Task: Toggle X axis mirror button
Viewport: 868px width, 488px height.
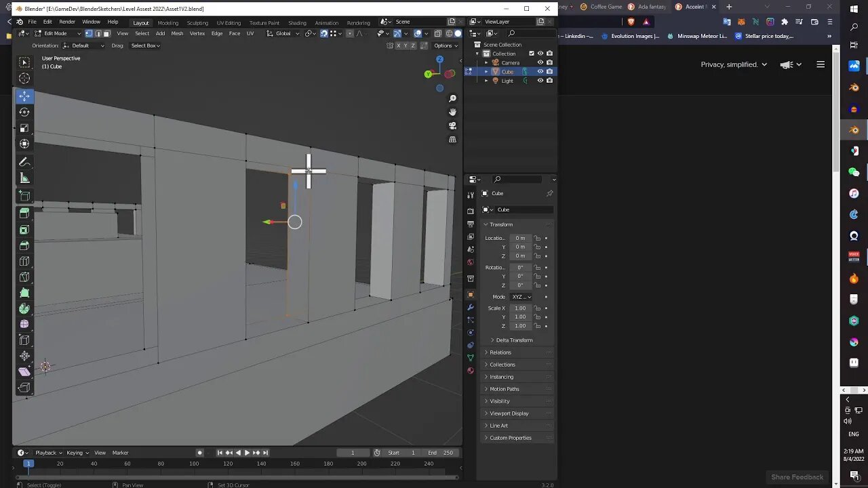Action: click(399, 45)
